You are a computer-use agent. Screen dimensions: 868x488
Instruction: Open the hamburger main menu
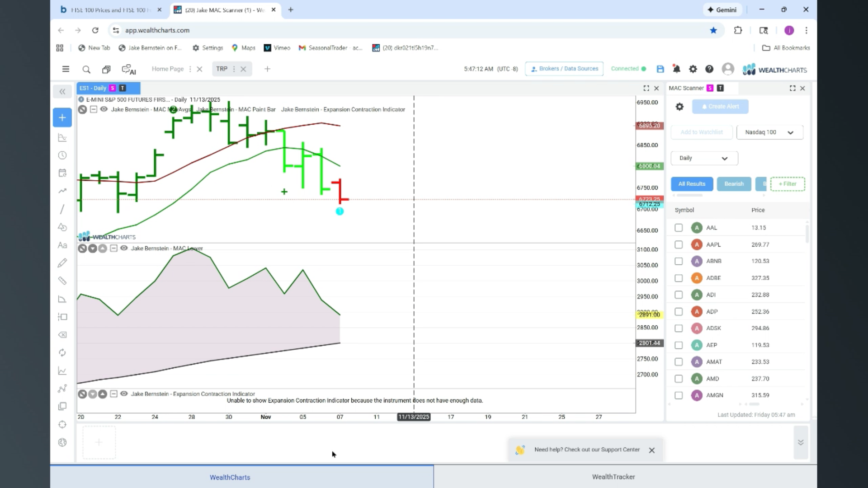point(66,69)
